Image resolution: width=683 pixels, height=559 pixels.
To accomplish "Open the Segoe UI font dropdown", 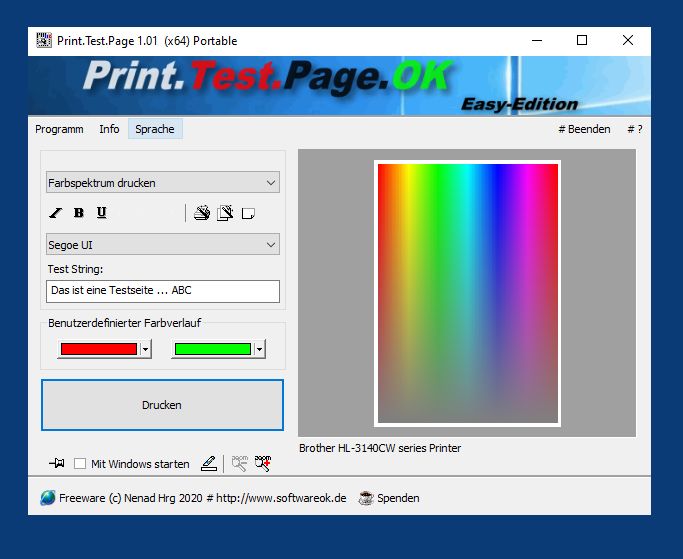I will pyautogui.click(x=163, y=244).
